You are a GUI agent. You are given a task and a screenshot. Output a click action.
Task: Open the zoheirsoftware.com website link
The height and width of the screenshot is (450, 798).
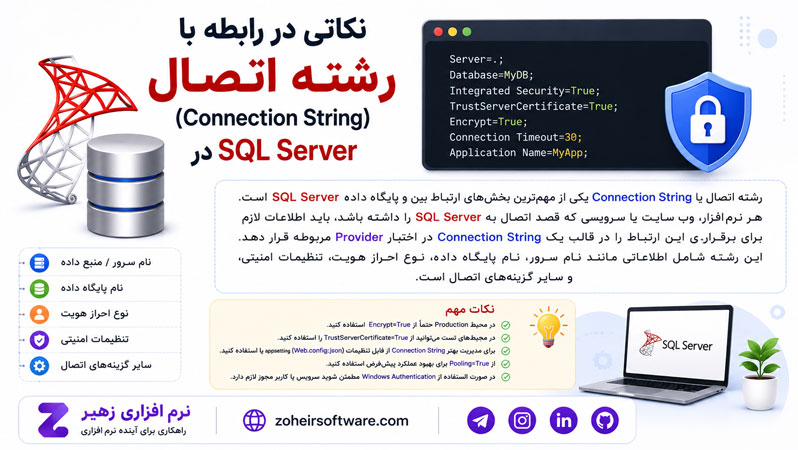(x=341, y=421)
